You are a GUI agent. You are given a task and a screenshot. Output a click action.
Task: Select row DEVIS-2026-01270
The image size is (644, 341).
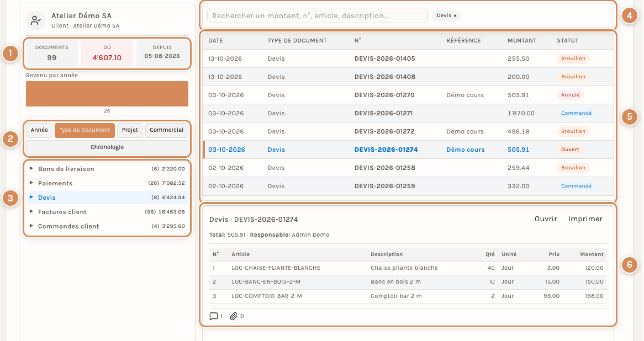[408, 95]
